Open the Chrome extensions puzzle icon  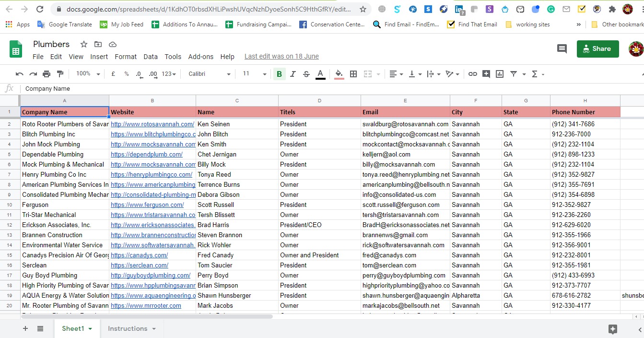point(612,9)
